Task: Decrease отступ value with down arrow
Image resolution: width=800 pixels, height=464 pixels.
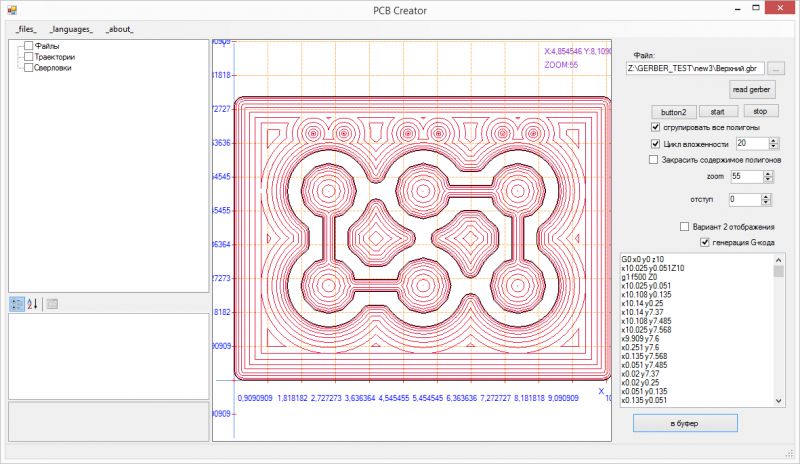Action: click(766, 203)
